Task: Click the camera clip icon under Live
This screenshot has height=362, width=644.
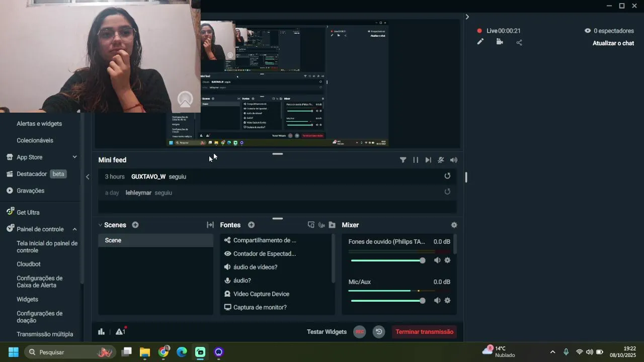Action: point(500,42)
